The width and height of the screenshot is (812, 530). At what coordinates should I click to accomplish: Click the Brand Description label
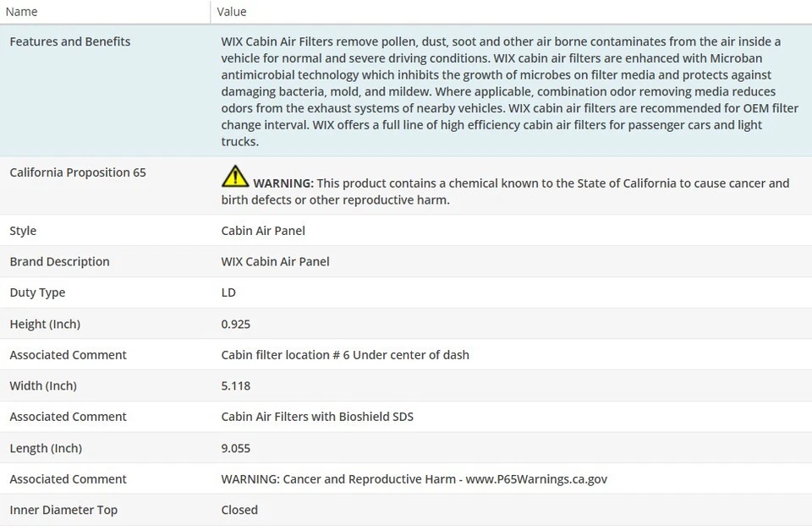(x=59, y=262)
